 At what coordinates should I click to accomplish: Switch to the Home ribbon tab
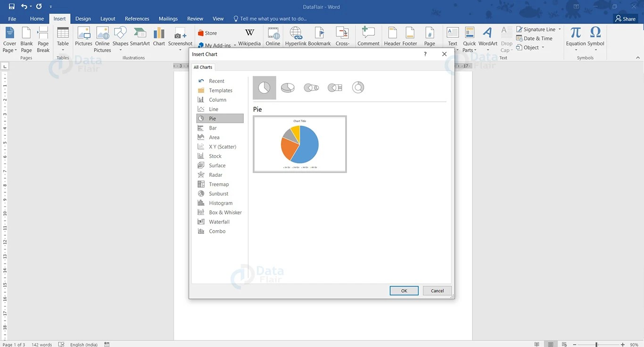click(37, 19)
